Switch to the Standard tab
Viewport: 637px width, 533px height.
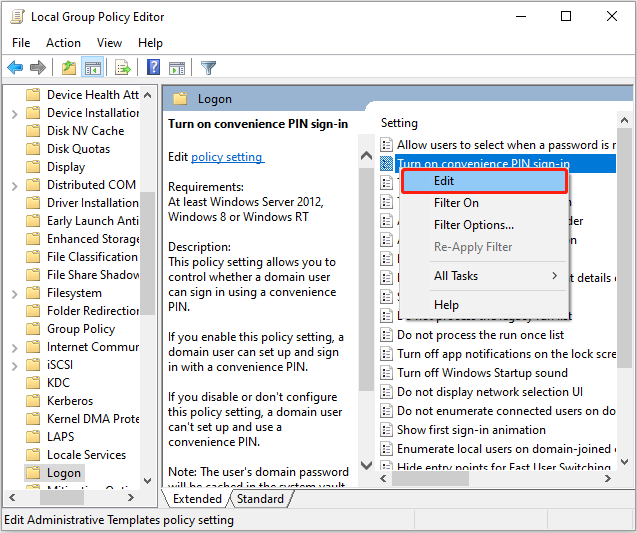(x=260, y=498)
